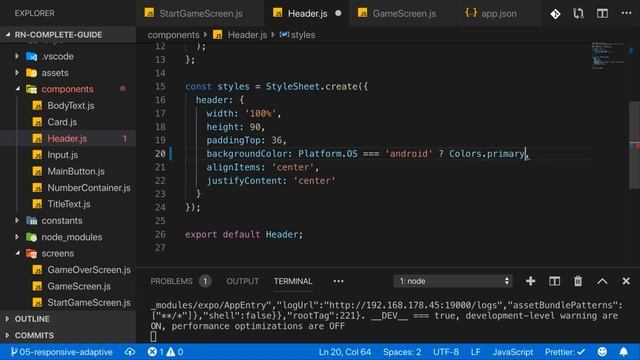Click the editor vertical scrollbar
Screen dimensions: 640x360
(634, 144)
